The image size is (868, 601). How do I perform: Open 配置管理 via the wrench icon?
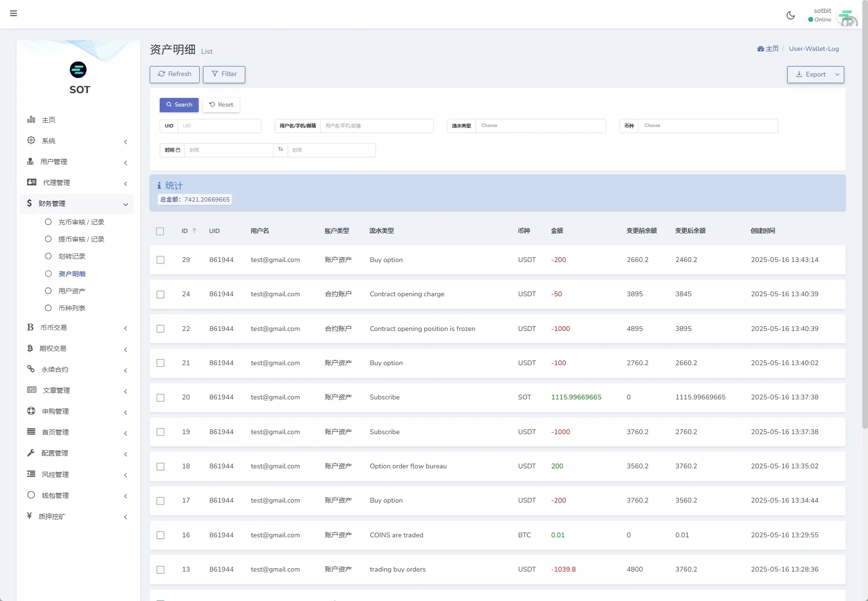point(31,453)
